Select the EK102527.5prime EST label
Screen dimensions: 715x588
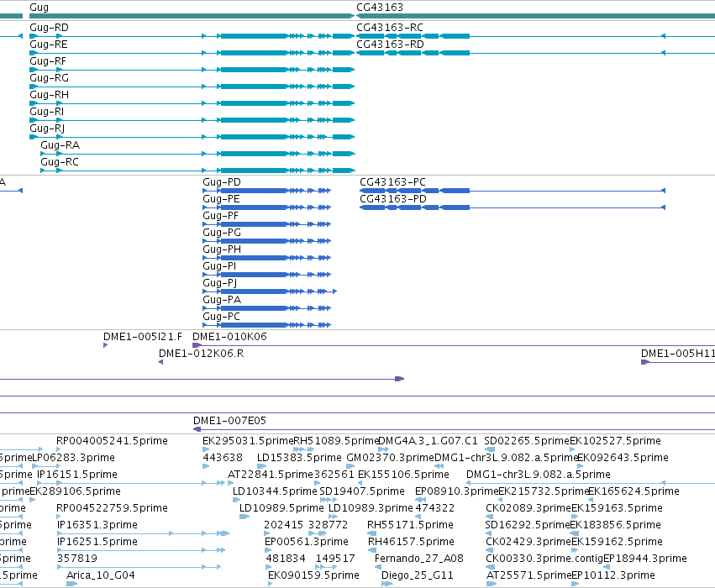coord(615,441)
